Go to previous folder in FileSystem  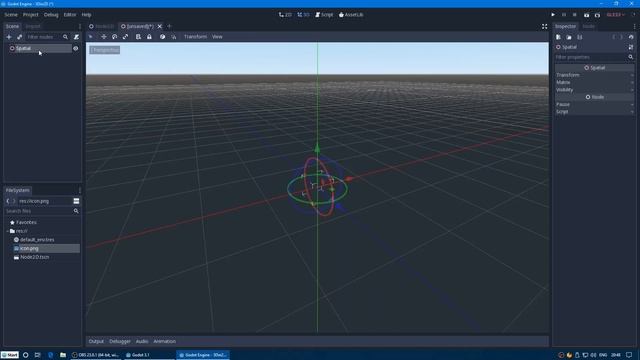[7, 201]
